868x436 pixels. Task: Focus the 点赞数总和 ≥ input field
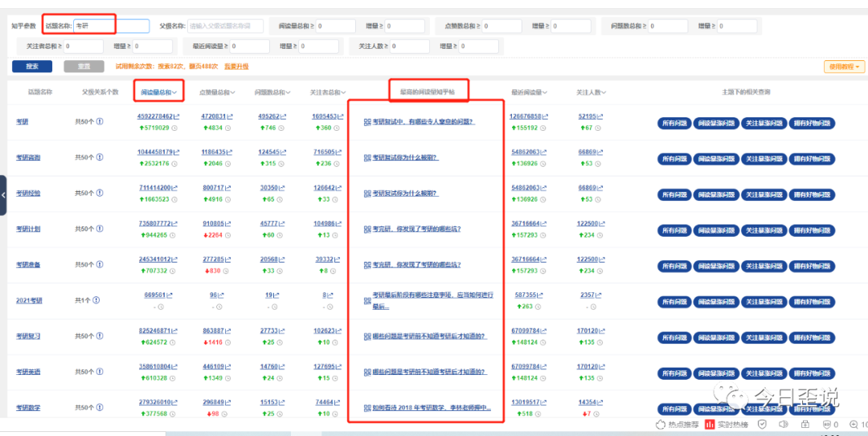tap(502, 26)
